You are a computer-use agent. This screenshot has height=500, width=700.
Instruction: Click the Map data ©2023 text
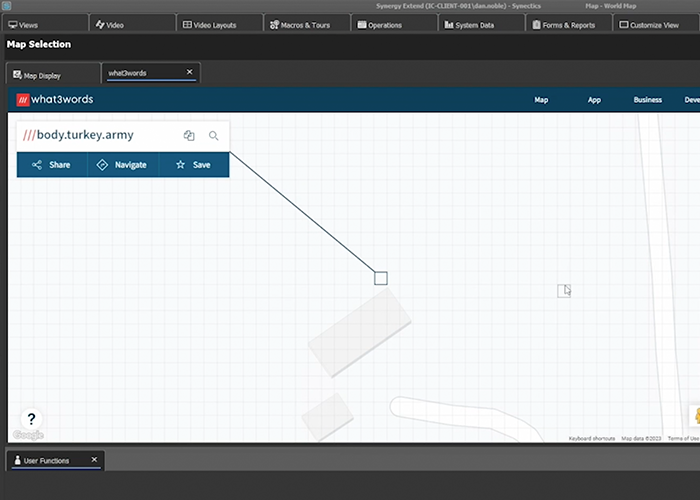[641, 438]
